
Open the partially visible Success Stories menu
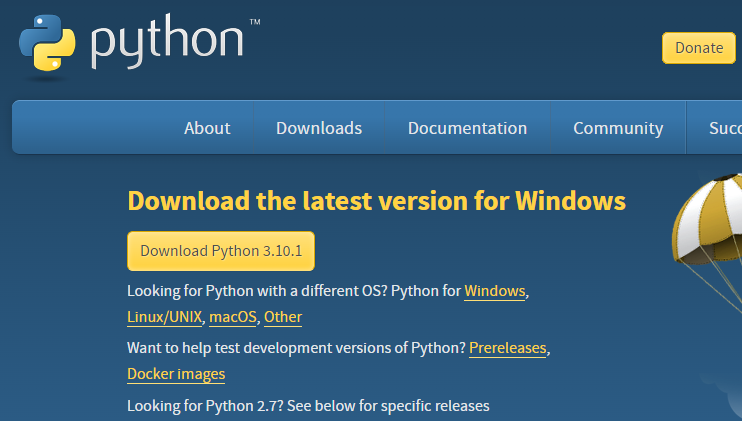[725, 128]
